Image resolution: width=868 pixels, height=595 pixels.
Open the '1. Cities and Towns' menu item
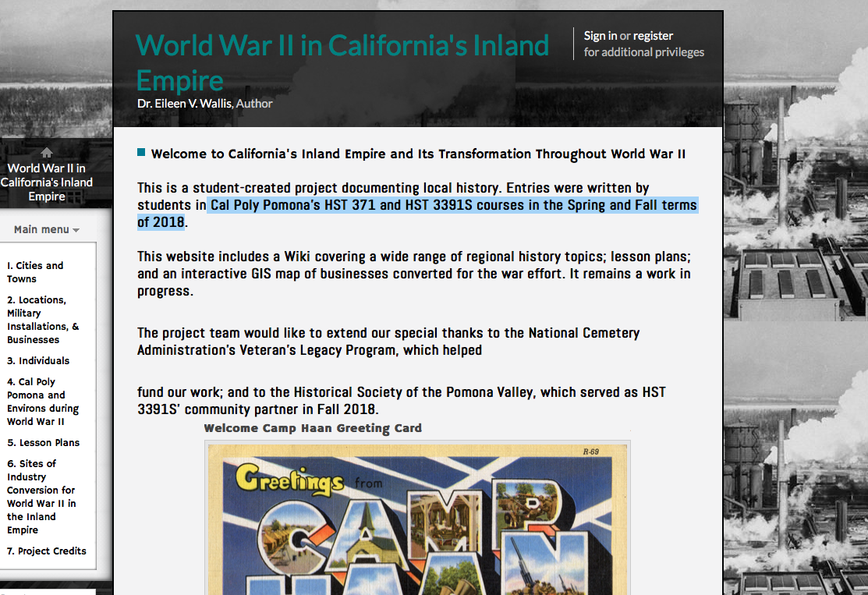coord(35,272)
